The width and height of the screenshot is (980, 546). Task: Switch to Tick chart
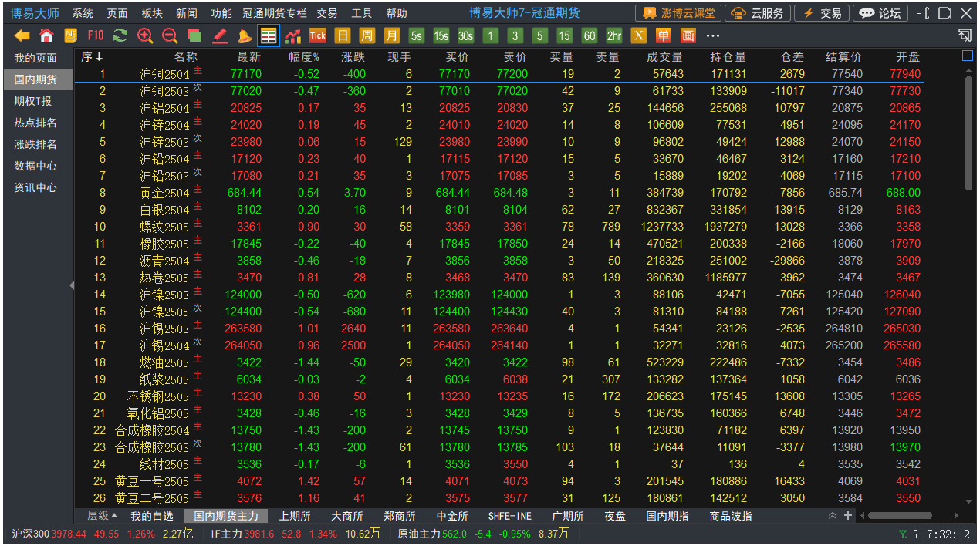[318, 35]
